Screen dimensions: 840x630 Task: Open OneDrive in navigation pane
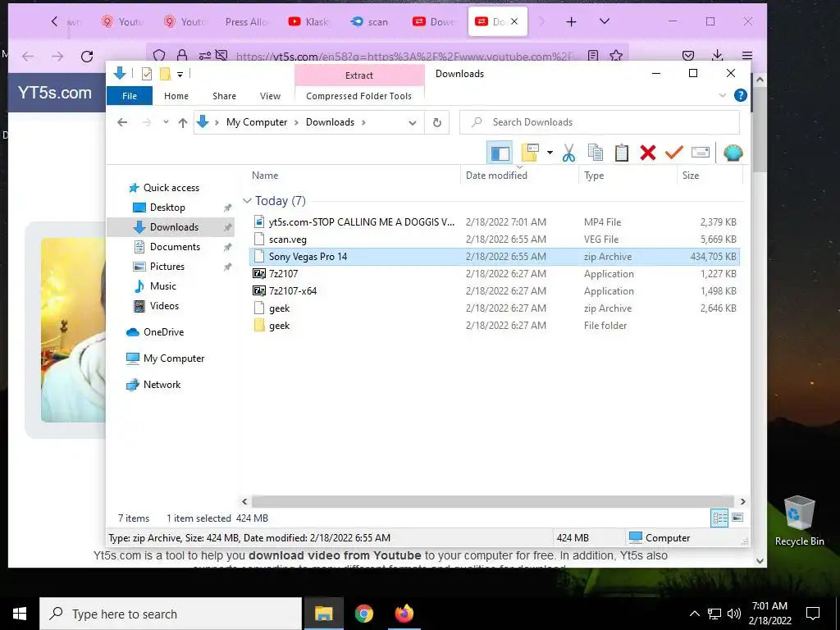(x=163, y=332)
